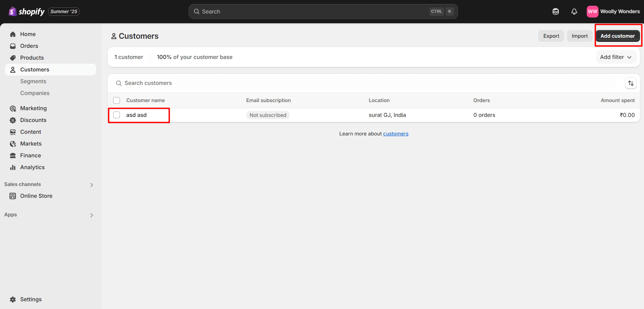Open Segments under Customers
Viewport: 644px width, 309px height.
click(33, 81)
